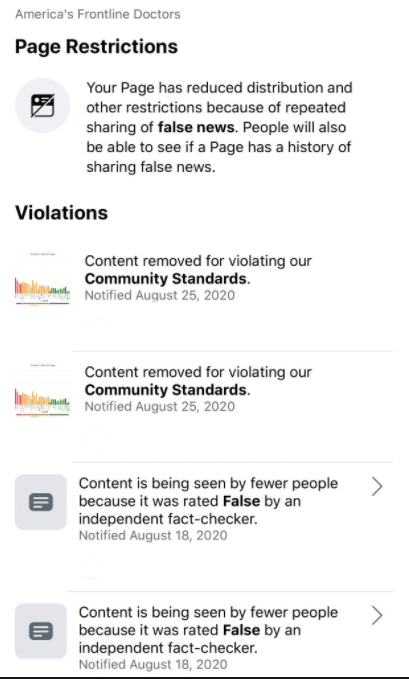Screen dimensions: 409x679
Task: Click the last fact-checker message icon
Action: (x=41, y=631)
